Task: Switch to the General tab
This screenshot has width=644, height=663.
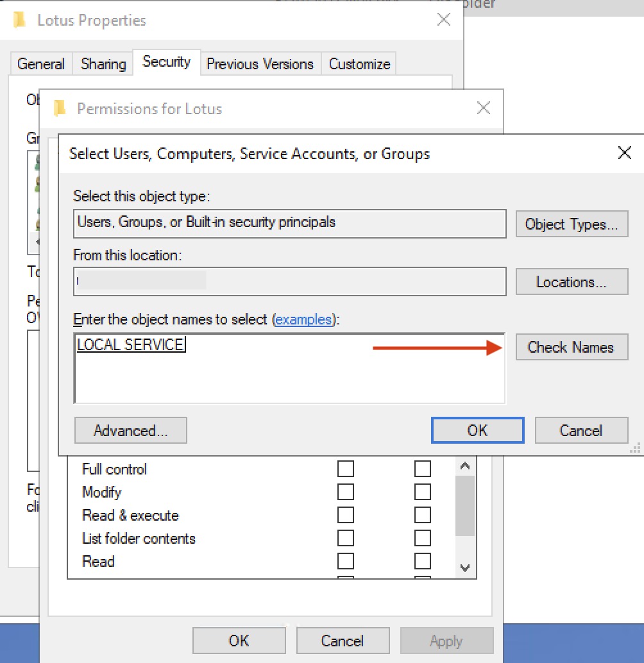Action: [41, 63]
